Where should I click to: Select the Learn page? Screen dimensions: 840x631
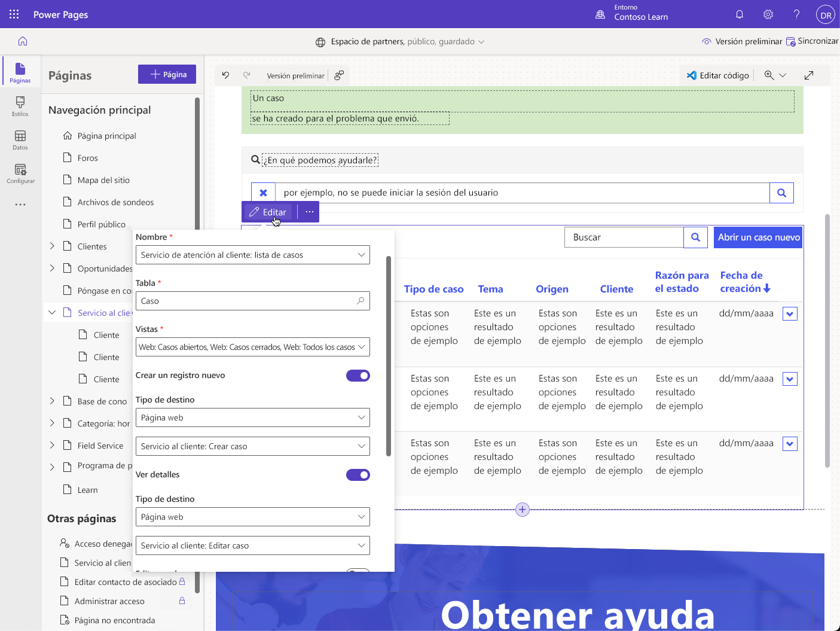pyautogui.click(x=88, y=490)
